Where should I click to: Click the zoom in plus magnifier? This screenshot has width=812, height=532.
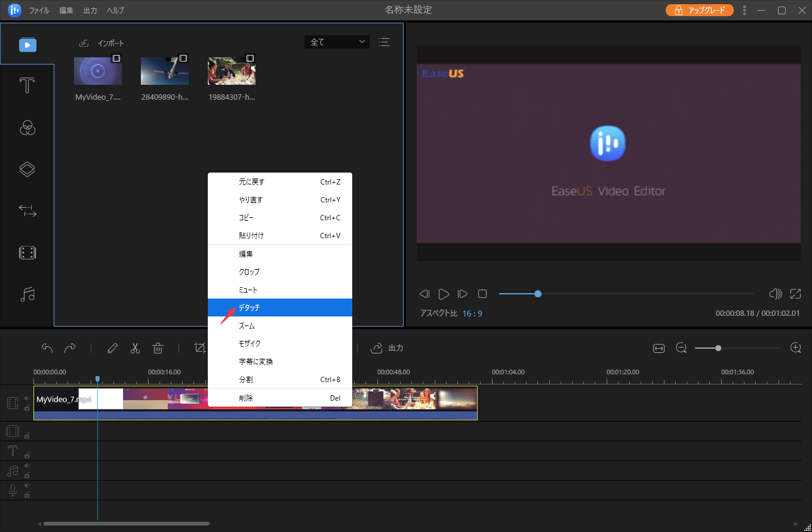click(x=795, y=348)
